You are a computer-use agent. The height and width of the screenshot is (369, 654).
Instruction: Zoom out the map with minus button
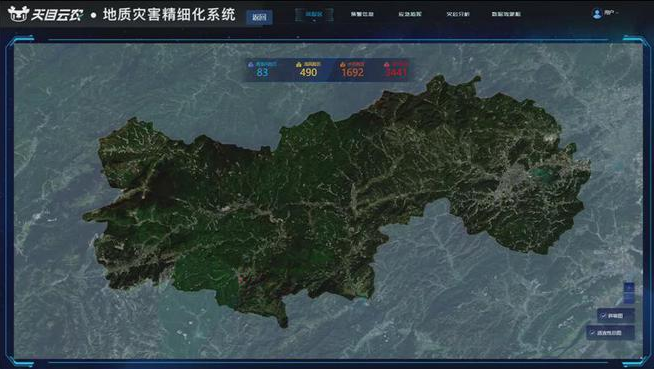point(629,298)
